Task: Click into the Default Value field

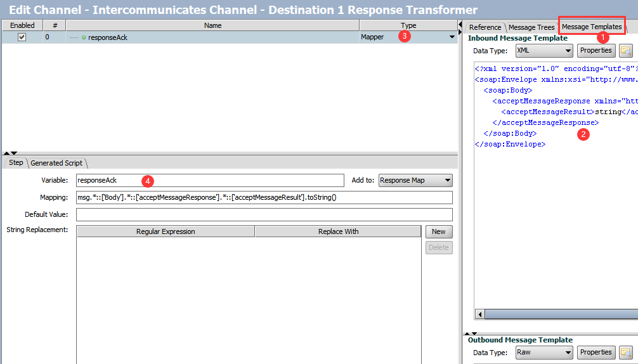Action: (x=264, y=214)
